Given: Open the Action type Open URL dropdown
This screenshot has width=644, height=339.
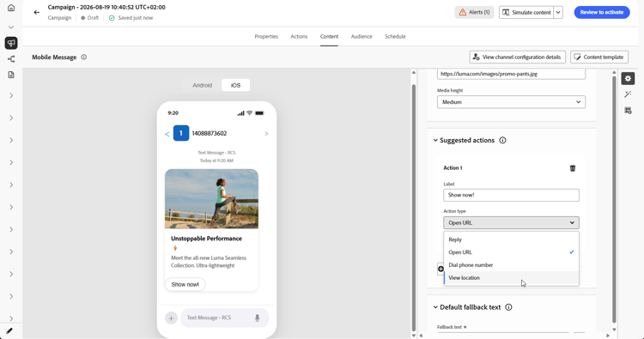Looking at the screenshot, I should (x=511, y=222).
